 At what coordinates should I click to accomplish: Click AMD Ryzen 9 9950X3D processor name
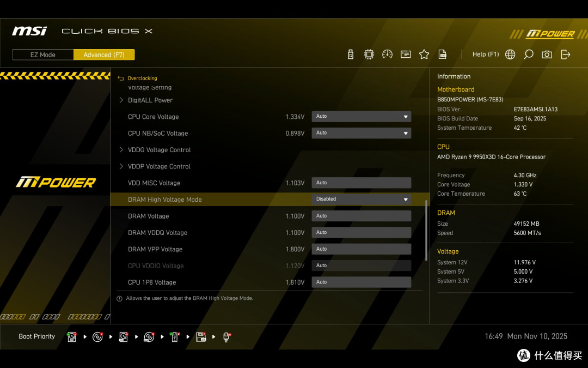tap(491, 157)
